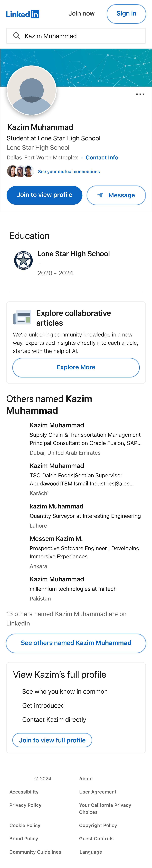Open the Privacy Policy footer link

pyautogui.click(x=25, y=805)
